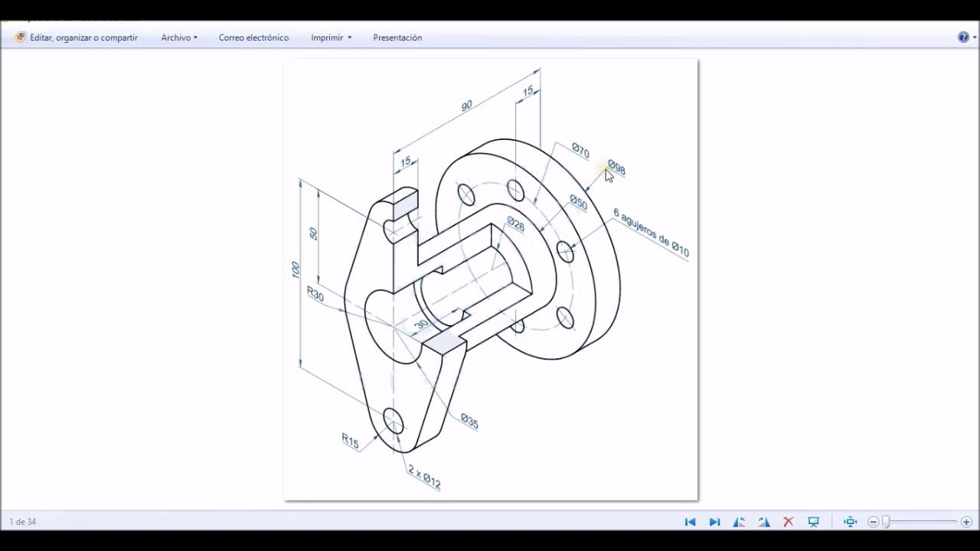This screenshot has width=980, height=551.
Task: Rotate the image clockwise
Action: (x=764, y=522)
